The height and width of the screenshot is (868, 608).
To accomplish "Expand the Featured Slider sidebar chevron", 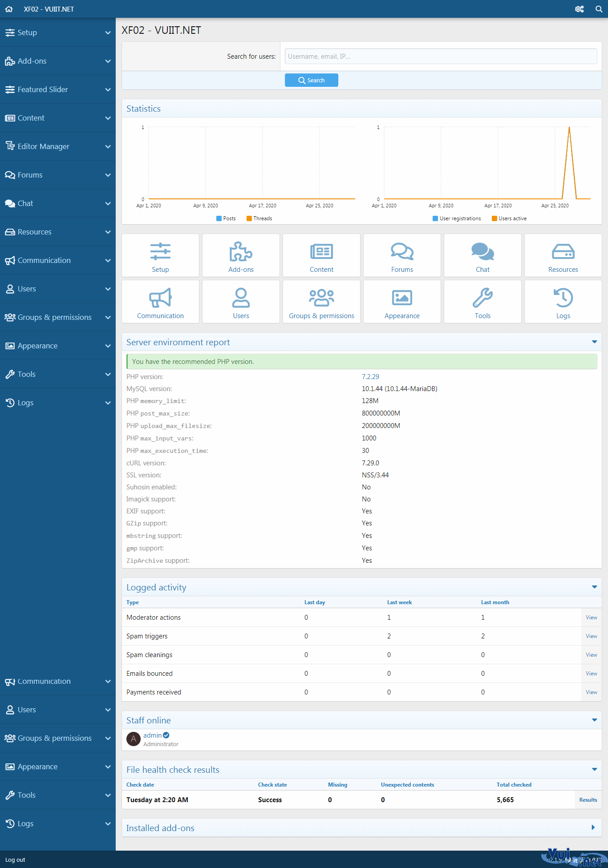I will tap(108, 89).
